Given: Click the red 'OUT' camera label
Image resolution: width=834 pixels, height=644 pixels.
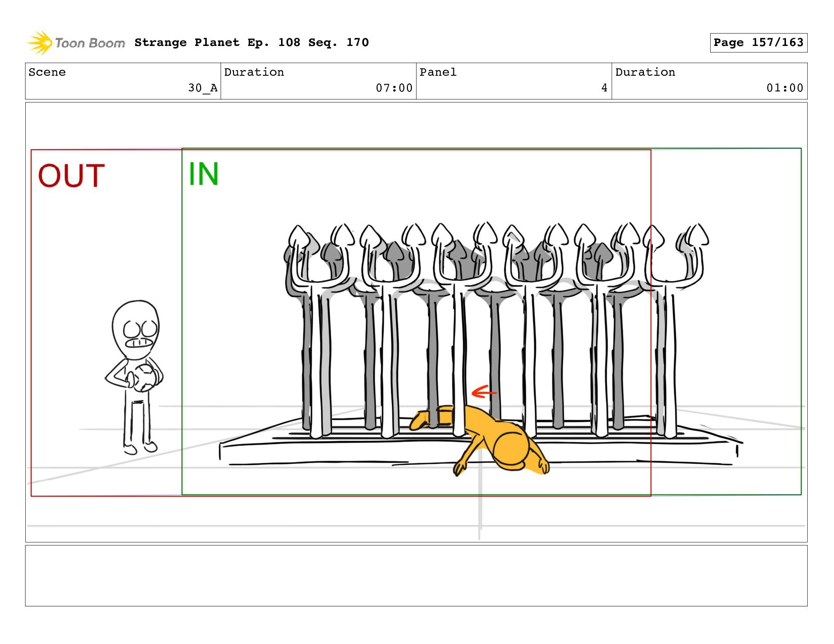Looking at the screenshot, I should pos(71,176).
